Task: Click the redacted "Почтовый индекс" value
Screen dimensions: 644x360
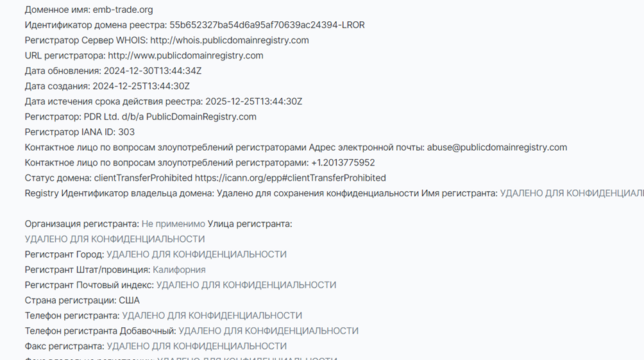Action: click(246, 285)
